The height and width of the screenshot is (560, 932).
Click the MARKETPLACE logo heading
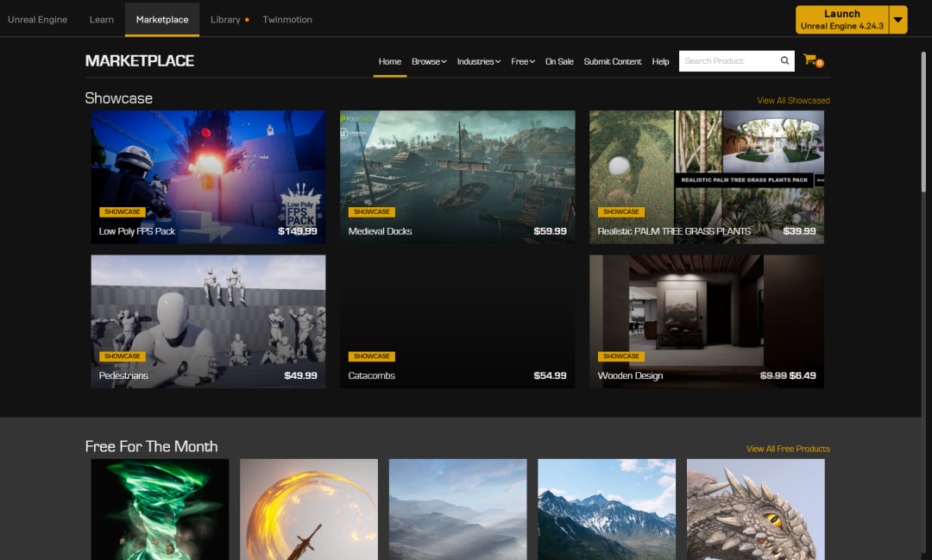(x=140, y=60)
